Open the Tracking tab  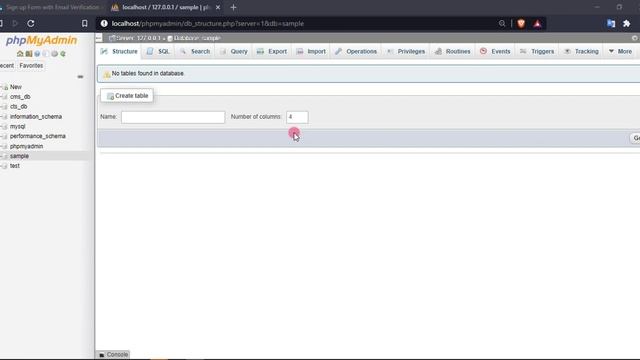tap(581, 51)
